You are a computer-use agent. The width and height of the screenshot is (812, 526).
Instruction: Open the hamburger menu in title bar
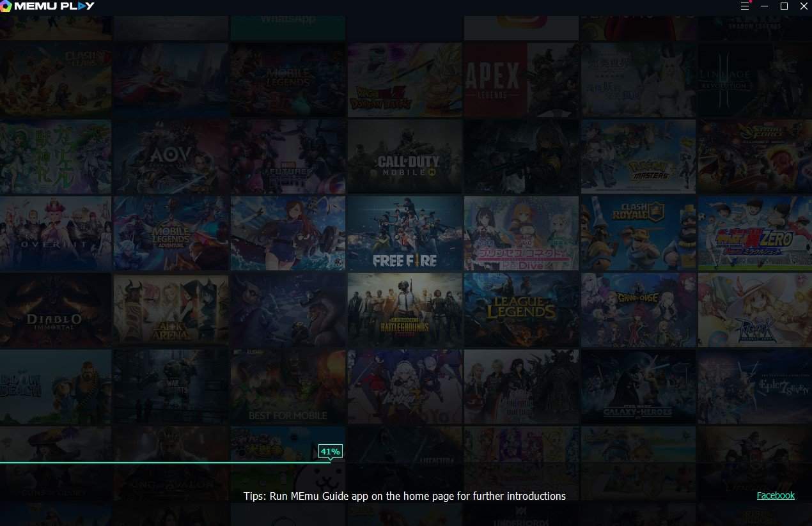click(744, 6)
